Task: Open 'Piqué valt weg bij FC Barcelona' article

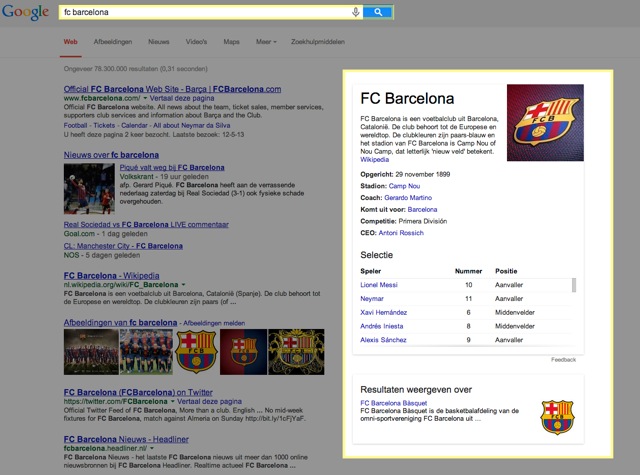Action: click(x=172, y=167)
